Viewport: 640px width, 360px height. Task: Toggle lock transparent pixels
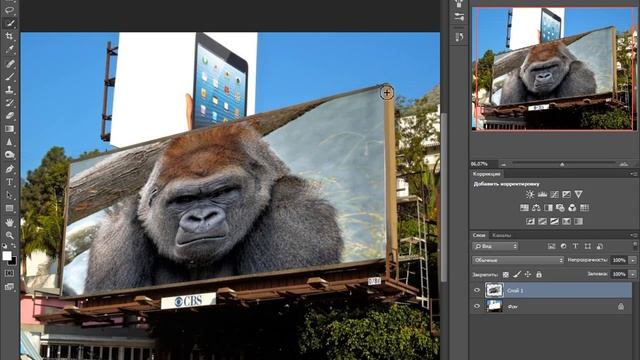506,275
